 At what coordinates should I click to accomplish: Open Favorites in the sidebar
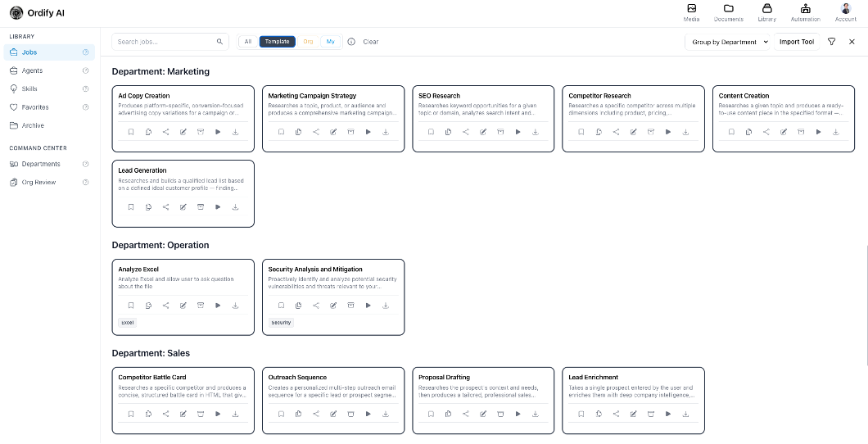tap(49, 107)
